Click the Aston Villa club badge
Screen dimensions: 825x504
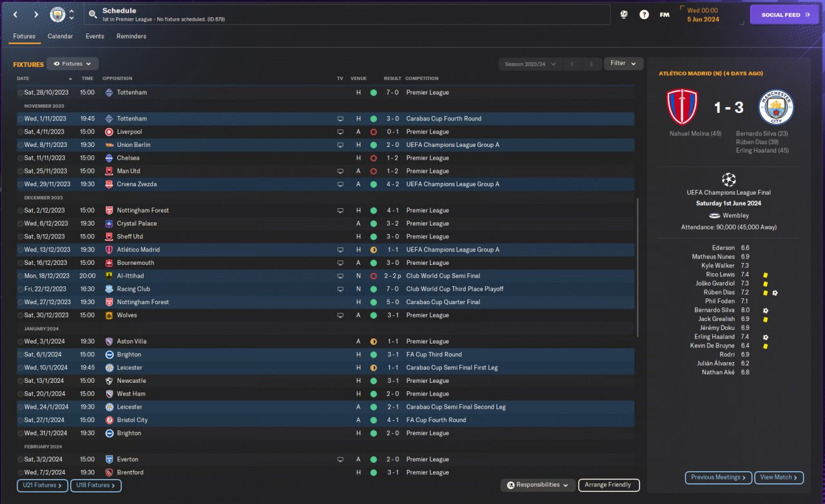(109, 342)
